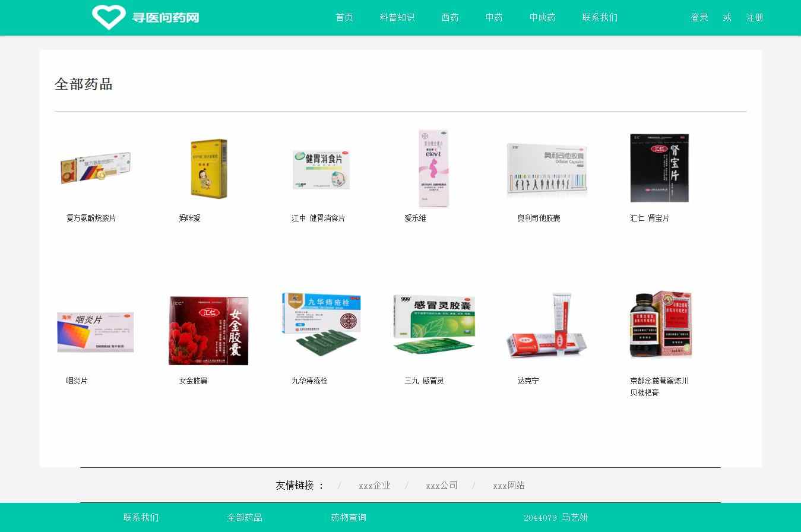Click the 复方氨酚烷胺片 name link
The width and height of the screenshot is (801, 532).
[91, 218]
